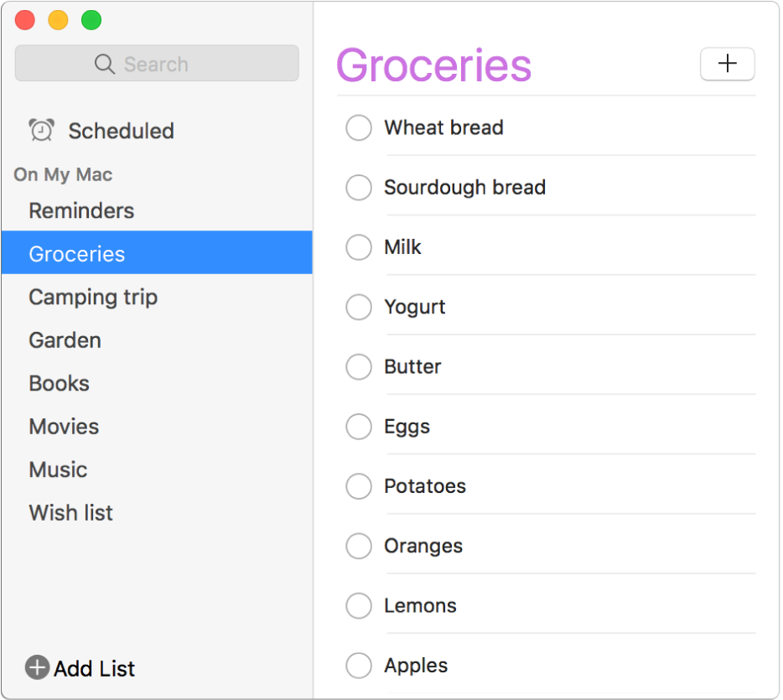Check the Yogurt reminder circle

click(359, 307)
